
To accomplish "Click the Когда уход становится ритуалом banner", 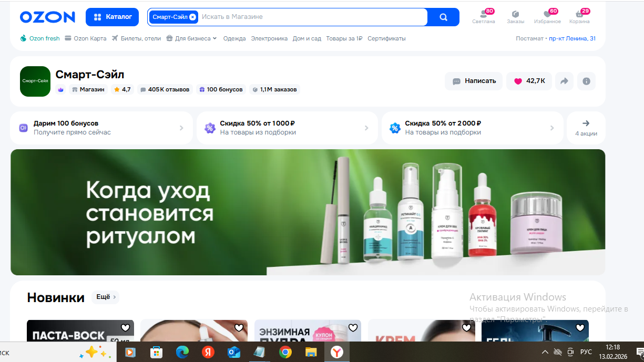I will [x=308, y=212].
